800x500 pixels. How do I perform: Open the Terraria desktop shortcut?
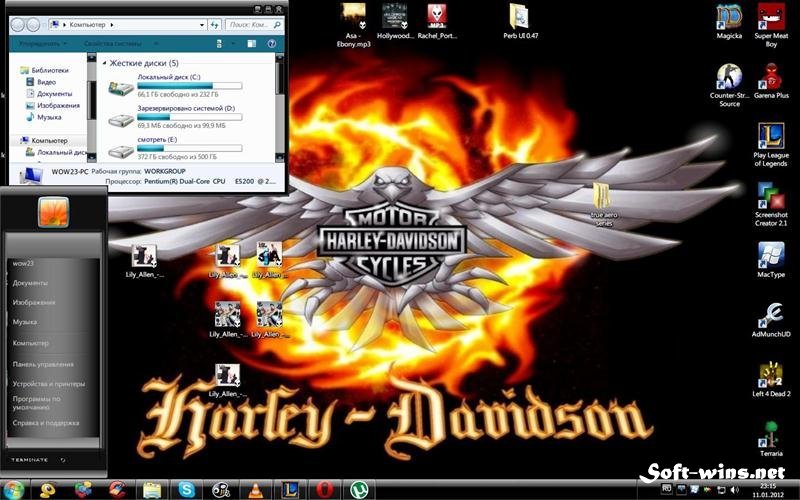pyautogui.click(x=771, y=439)
